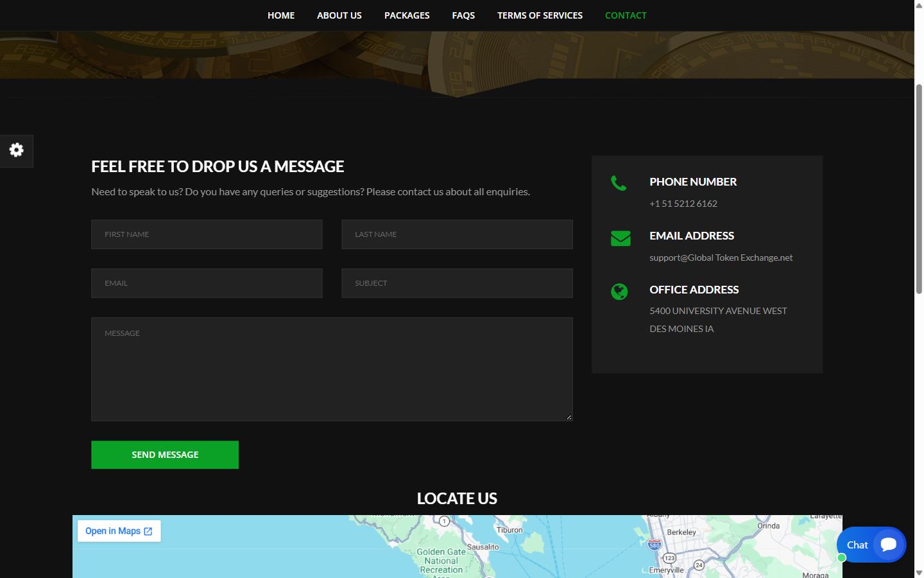The height and width of the screenshot is (578, 924).
Task: Navigate to FAQS
Action: point(463,15)
